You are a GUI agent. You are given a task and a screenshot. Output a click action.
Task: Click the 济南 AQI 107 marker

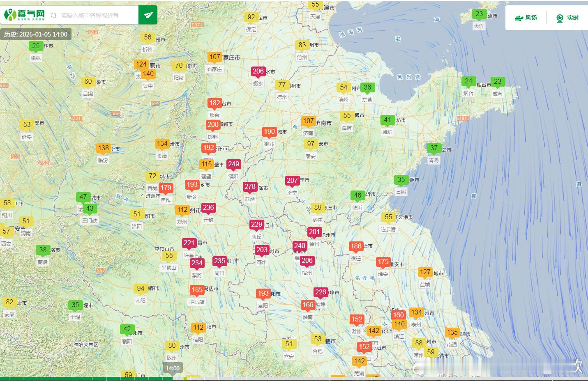[308, 122]
